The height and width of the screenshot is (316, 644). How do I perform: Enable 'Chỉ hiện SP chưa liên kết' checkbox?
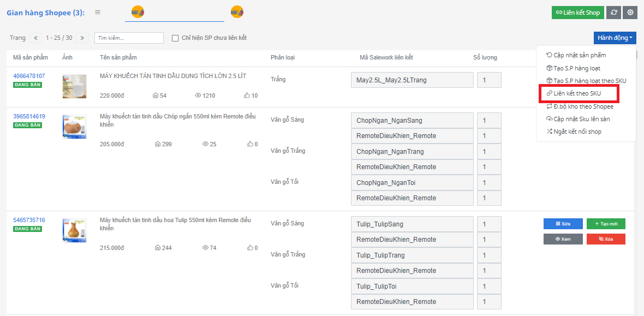(x=175, y=38)
